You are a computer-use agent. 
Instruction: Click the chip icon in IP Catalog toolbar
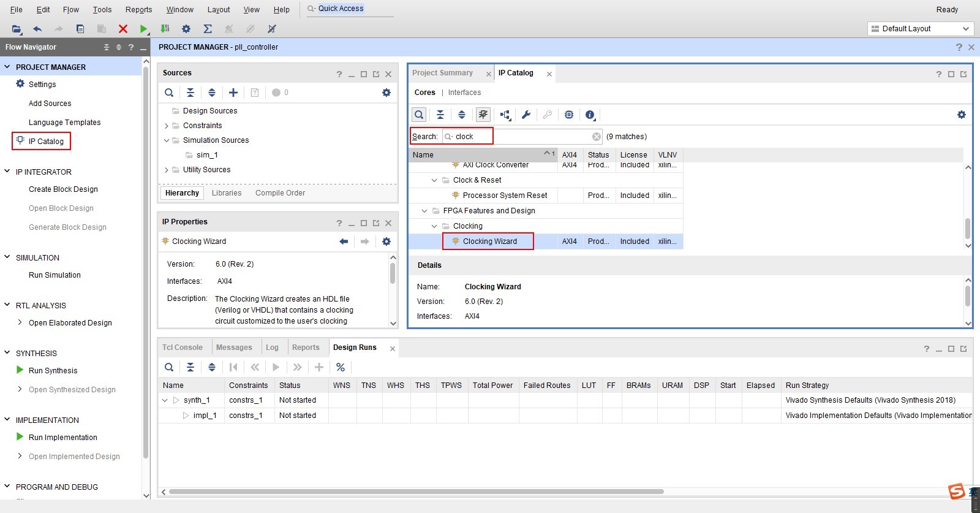[569, 115]
